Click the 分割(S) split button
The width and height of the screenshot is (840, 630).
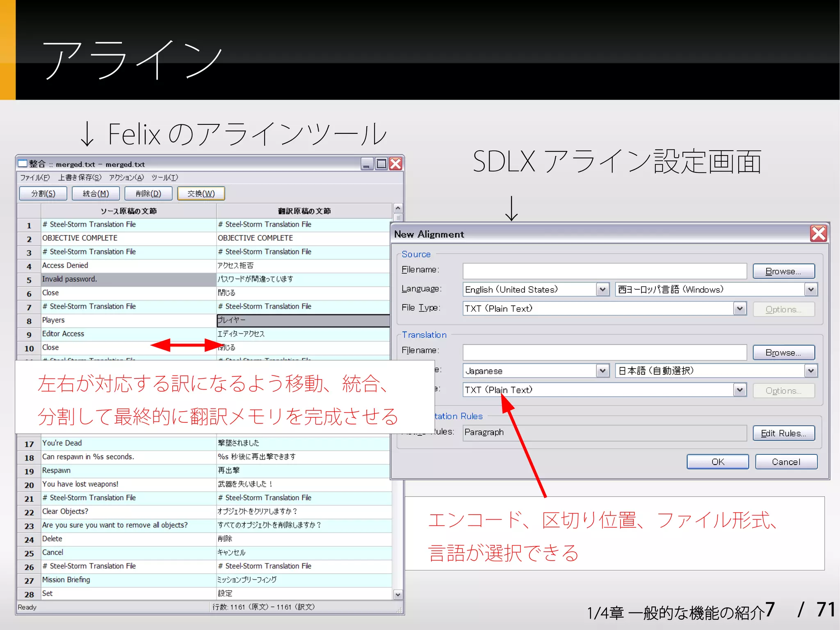pos(43,193)
